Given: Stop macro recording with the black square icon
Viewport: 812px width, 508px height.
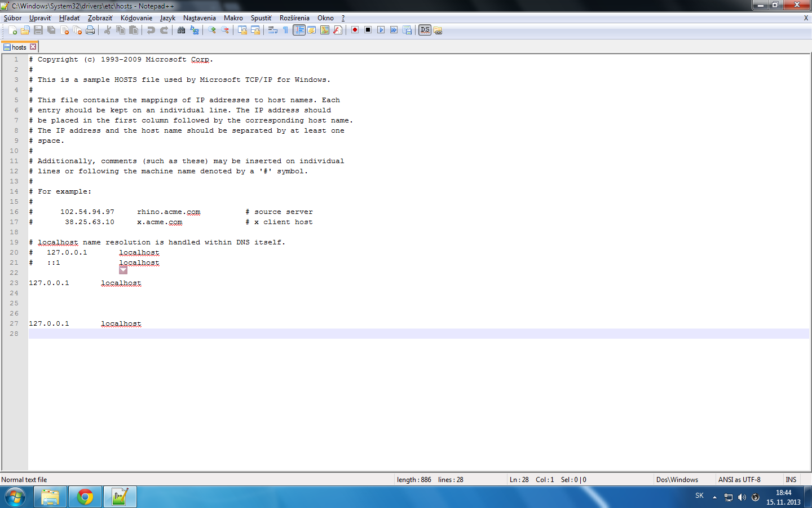Looking at the screenshot, I should [368, 30].
